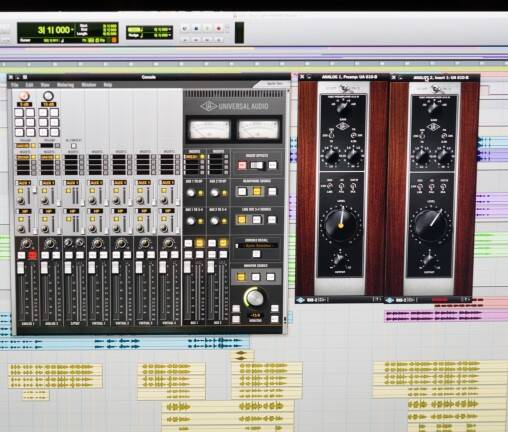This screenshot has height=432, width=508.
Task: Toggle the Analog 2 preamp insert power button
Action: point(57,146)
